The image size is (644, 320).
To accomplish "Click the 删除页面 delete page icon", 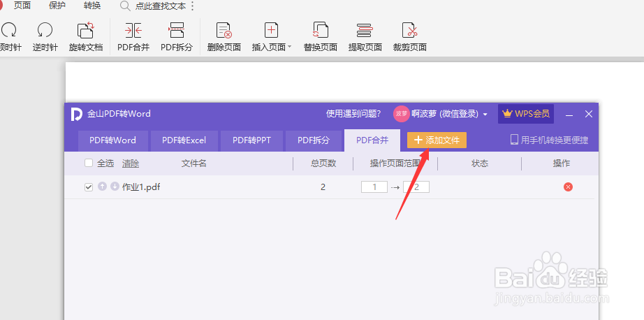I will [224, 31].
